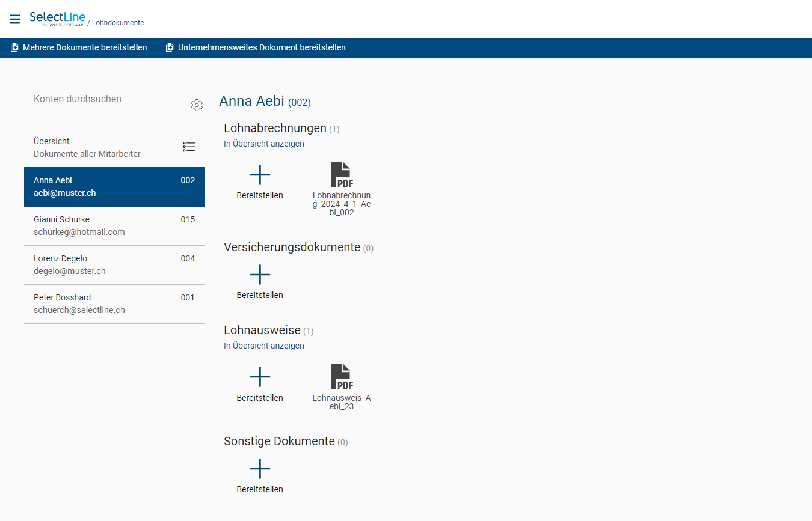Select Mehrere Dokumente bereitstellen in the toolbar
The height and width of the screenshot is (521, 812).
pyautogui.click(x=84, y=47)
